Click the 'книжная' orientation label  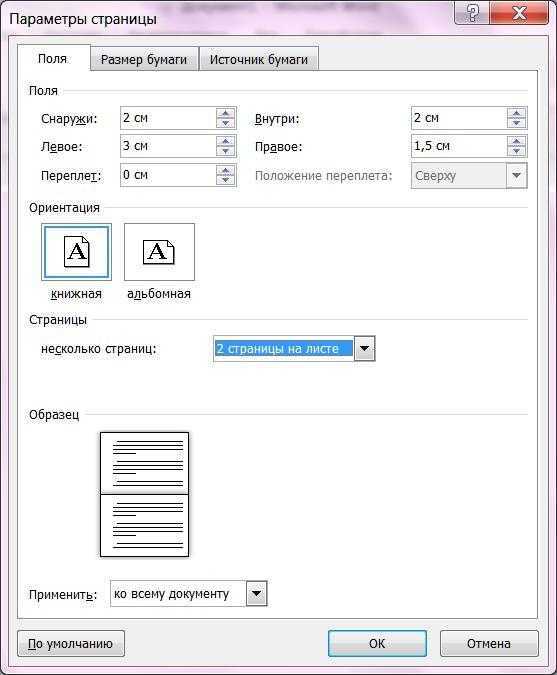76,294
